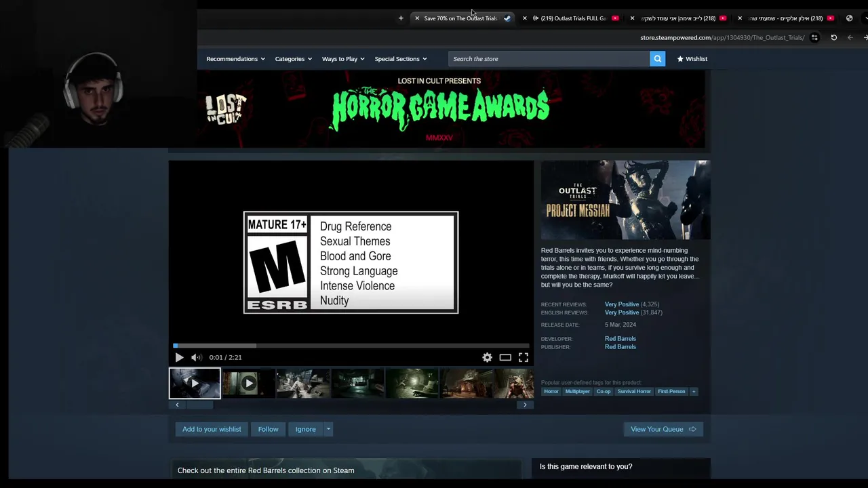Click the Search the store input field
The width and height of the screenshot is (868, 488).
[x=549, y=59]
